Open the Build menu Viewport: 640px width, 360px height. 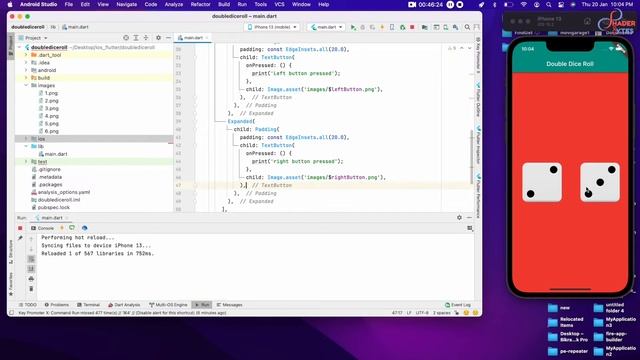(x=224, y=4)
